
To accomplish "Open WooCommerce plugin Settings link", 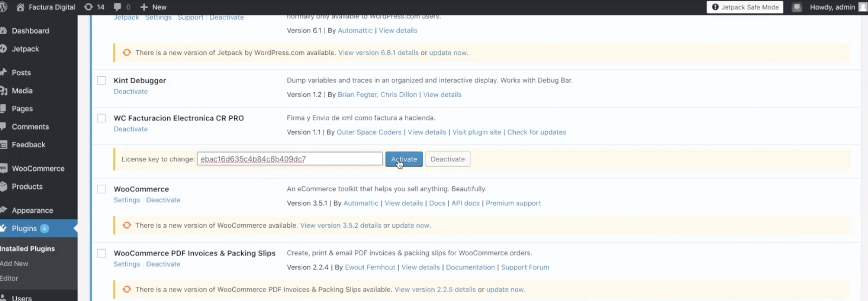I will tap(127, 200).
